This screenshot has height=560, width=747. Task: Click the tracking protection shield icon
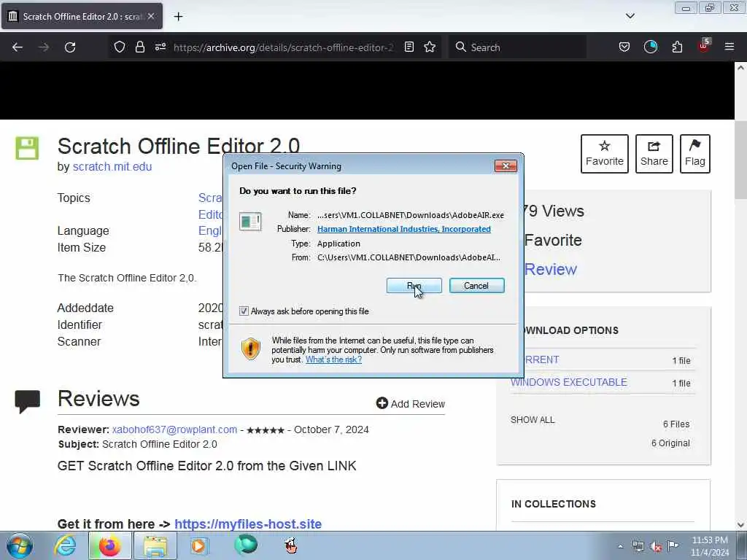[120, 47]
